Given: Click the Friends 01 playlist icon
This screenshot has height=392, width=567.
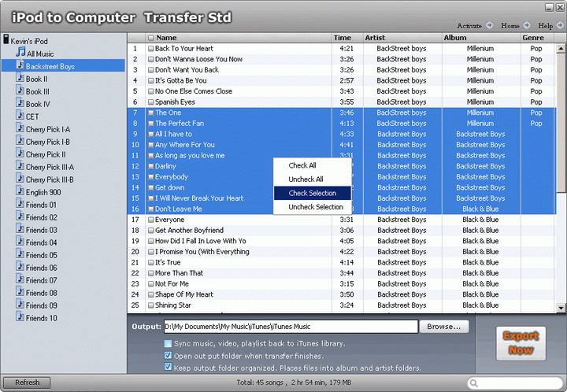Looking at the screenshot, I should click(x=20, y=204).
